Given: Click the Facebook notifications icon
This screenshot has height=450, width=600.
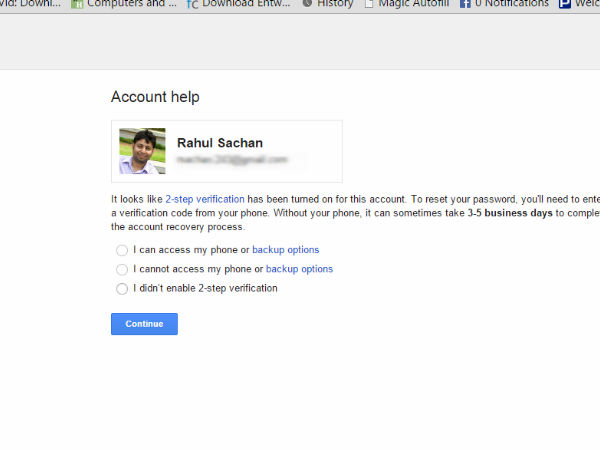Looking at the screenshot, I should point(465,4).
